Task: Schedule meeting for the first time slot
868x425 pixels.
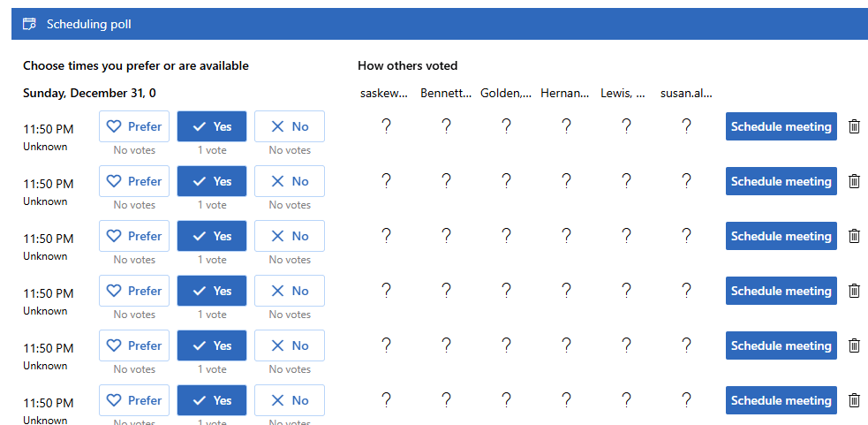Action: [x=781, y=126]
